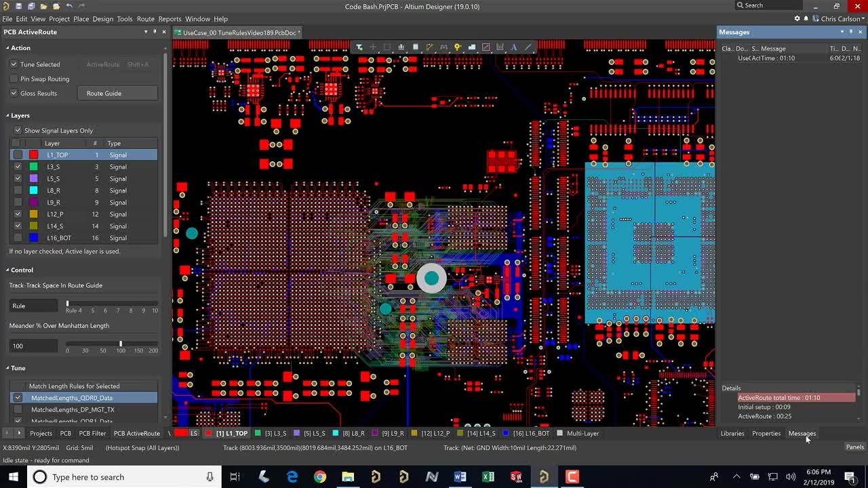Click the undo arrow in title bar

point(68,6)
